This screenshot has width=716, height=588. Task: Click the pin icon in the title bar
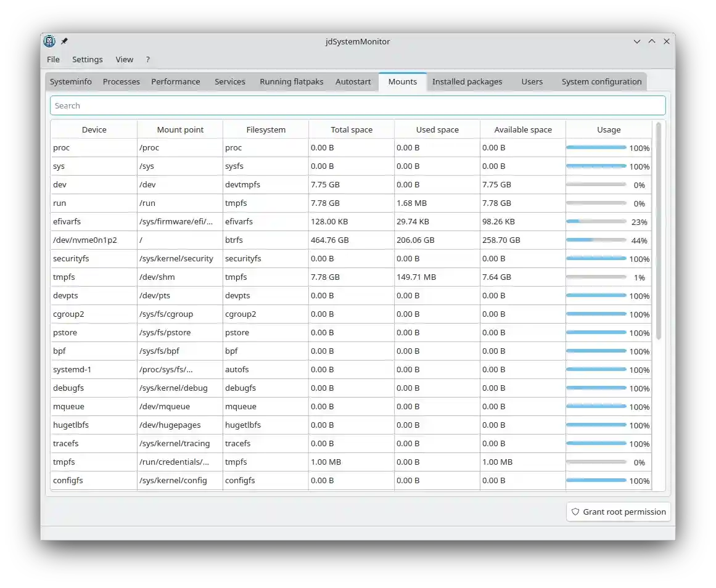(64, 41)
